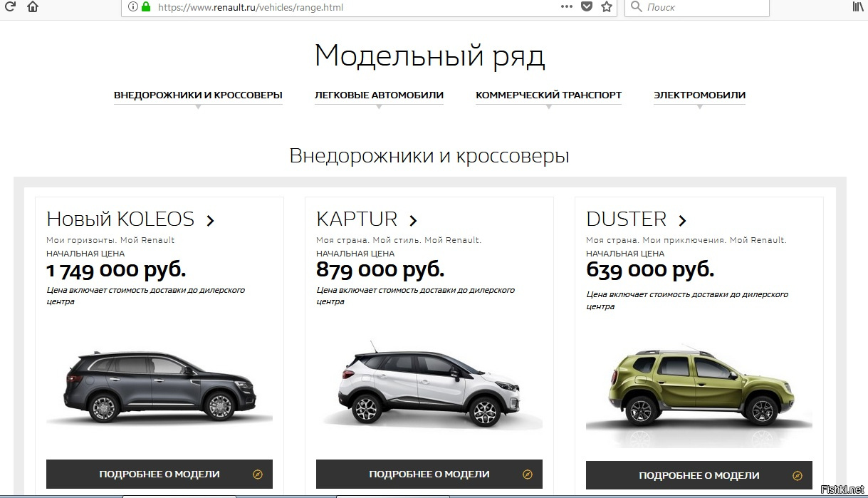Click the Duster price 639 000 руб.
The width and height of the screenshot is (868, 498).
pos(650,271)
